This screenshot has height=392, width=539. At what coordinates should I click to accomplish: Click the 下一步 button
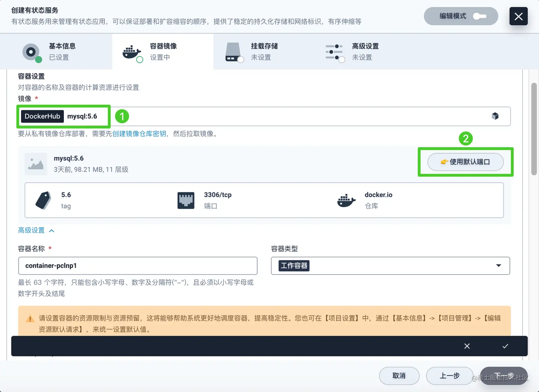tap(504, 376)
